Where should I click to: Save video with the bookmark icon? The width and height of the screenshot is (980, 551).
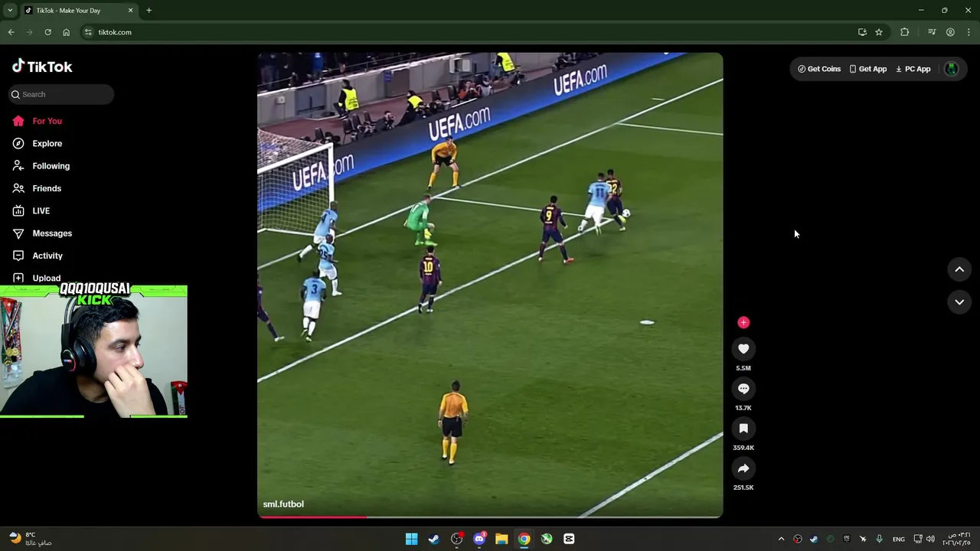(x=743, y=429)
